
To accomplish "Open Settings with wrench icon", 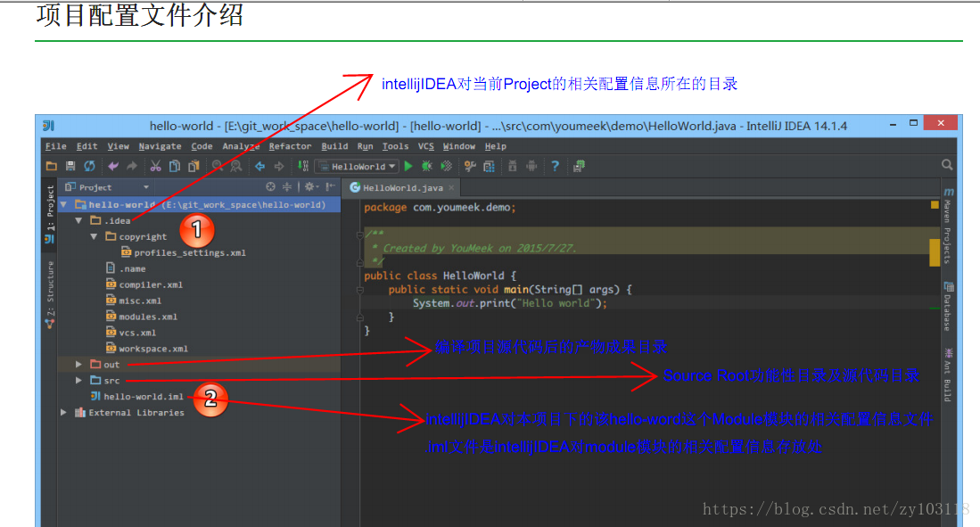I will point(470,166).
